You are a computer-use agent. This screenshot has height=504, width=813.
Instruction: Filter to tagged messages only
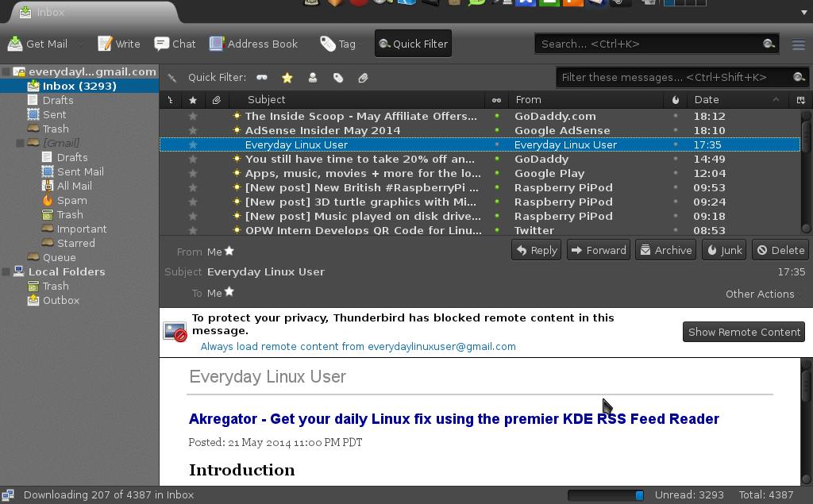pos(338,78)
